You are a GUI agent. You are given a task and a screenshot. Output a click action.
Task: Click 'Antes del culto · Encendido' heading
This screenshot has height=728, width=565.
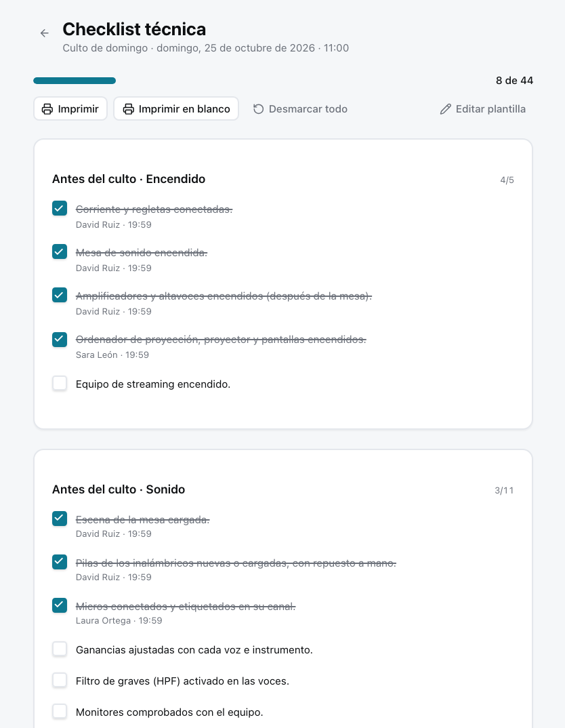[x=129, y=179]
